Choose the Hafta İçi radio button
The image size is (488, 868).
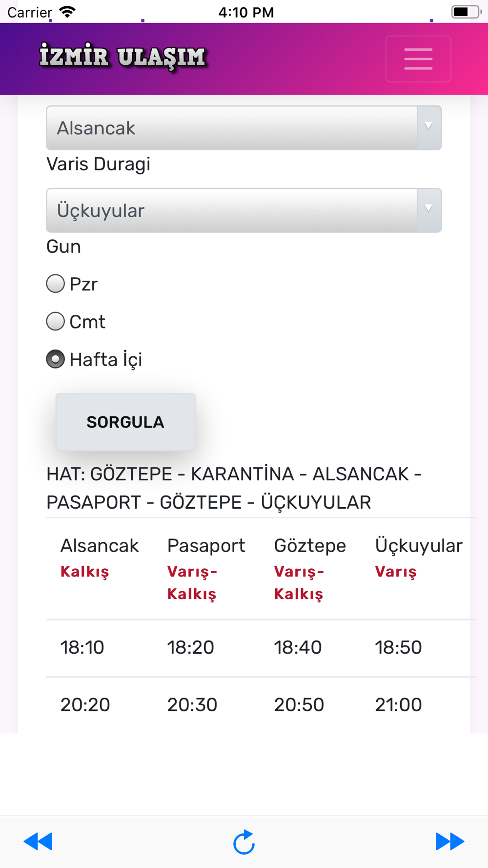55,359
